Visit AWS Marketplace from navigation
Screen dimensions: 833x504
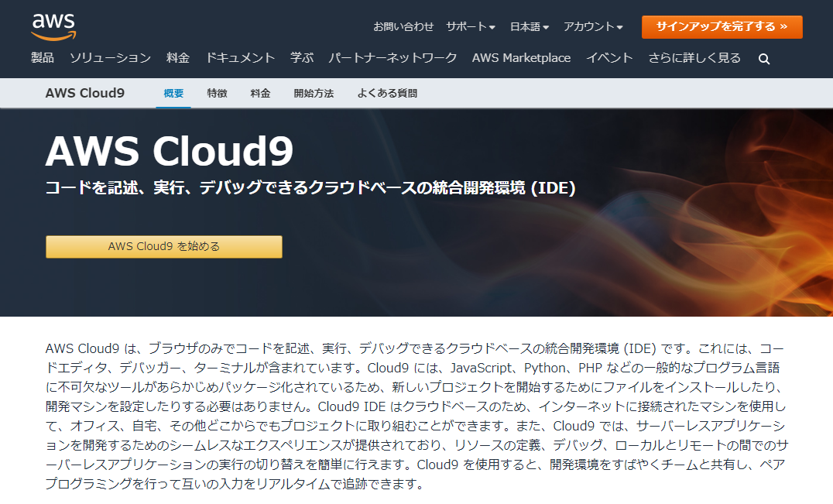[521, 58]
